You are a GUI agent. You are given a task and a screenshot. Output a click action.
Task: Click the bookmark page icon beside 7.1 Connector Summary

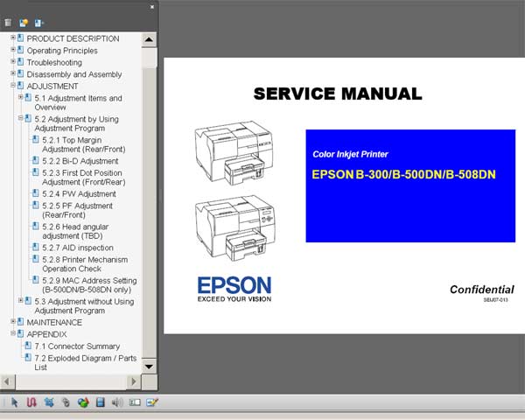(x=28, y=346)
